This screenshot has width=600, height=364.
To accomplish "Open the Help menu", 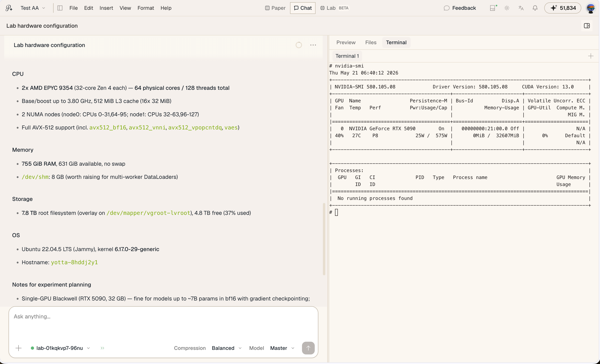I will (x=166, y=8).
